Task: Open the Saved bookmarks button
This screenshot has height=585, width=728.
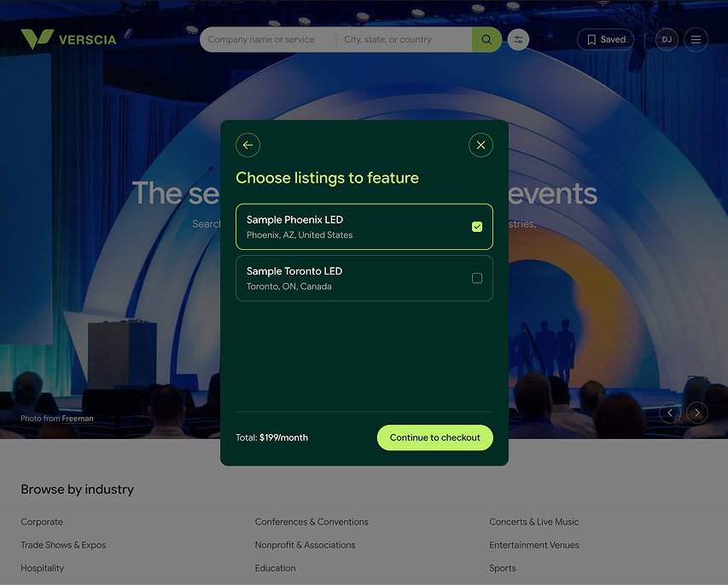Action: 605,39
